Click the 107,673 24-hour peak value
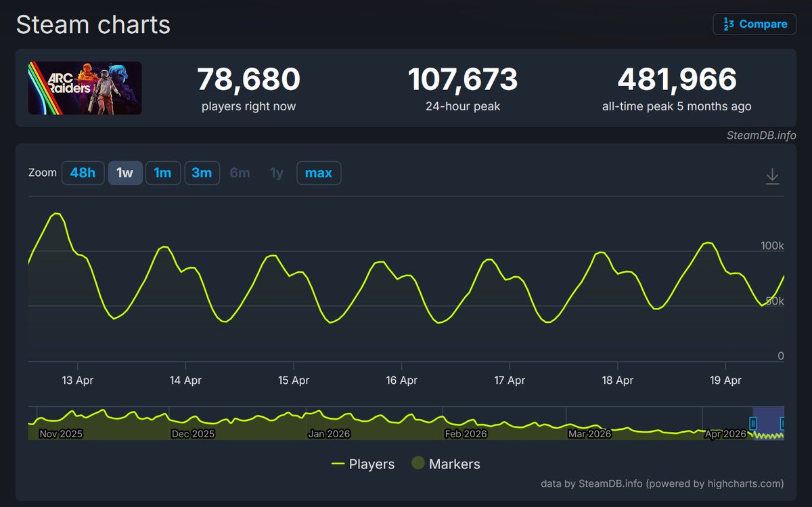Screen dimensions: 812x507 point(463,80)
